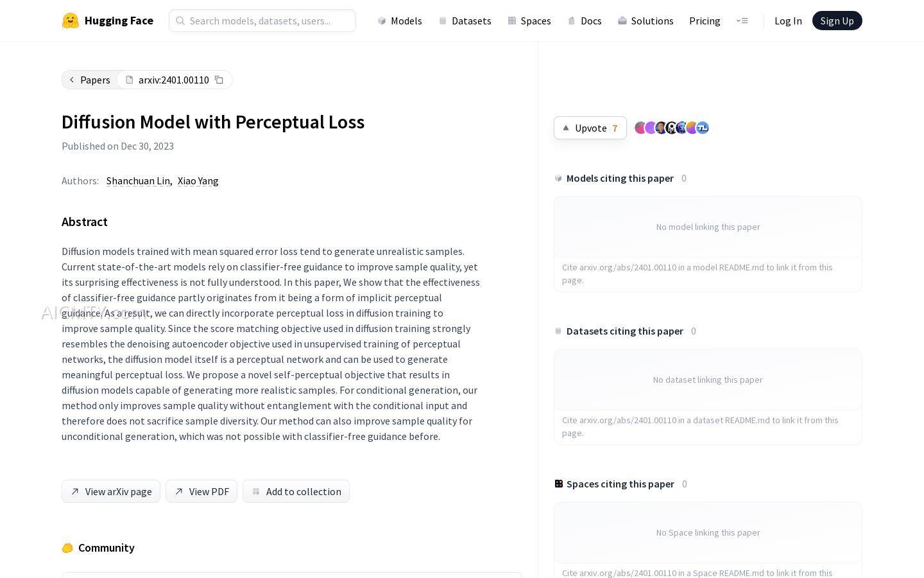Click the first upvoter avatar
Image resolution: width=924 pixels, height=578 pixels.
point(640,128)
